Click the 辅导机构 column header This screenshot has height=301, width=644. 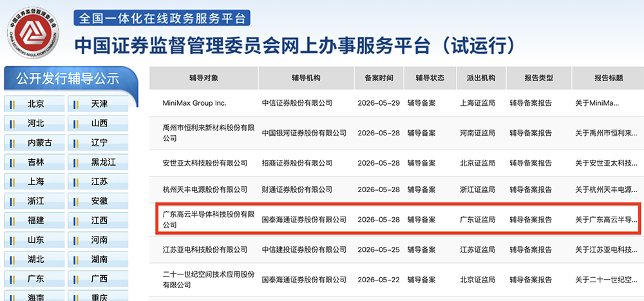306,78
